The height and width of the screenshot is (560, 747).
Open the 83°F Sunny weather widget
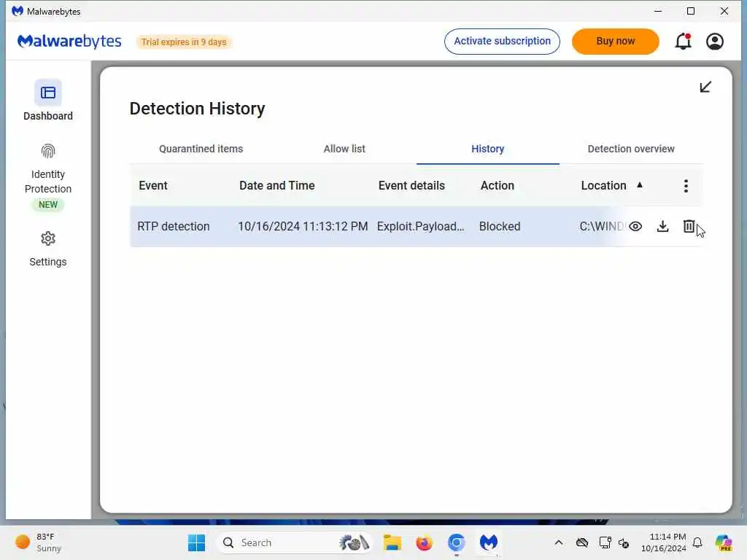click(x=38, y=542)
